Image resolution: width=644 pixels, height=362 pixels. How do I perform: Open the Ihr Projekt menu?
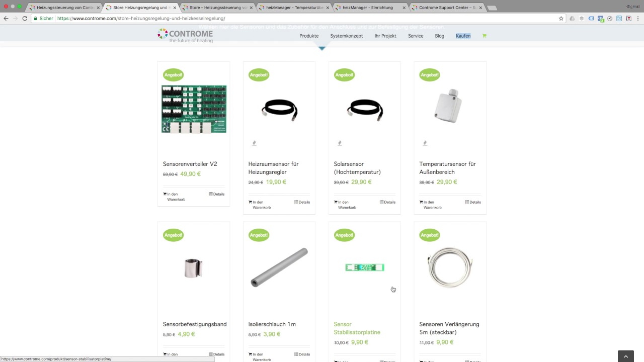tap(385, 36)
